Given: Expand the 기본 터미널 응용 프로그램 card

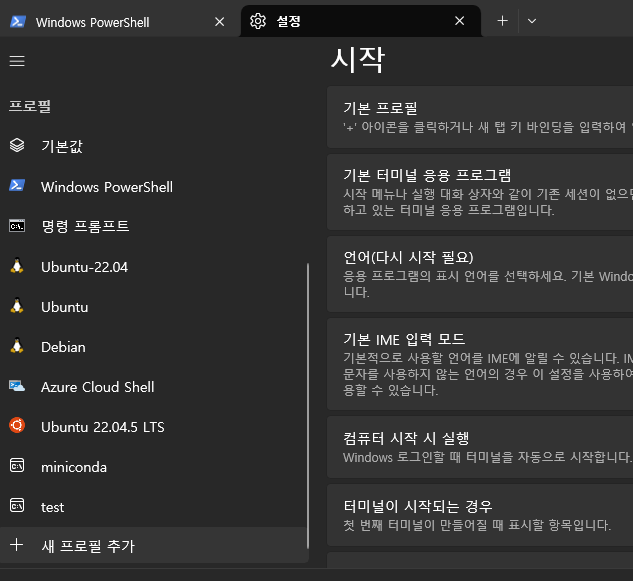Looking at the screenshot, I should coord(480,192).
